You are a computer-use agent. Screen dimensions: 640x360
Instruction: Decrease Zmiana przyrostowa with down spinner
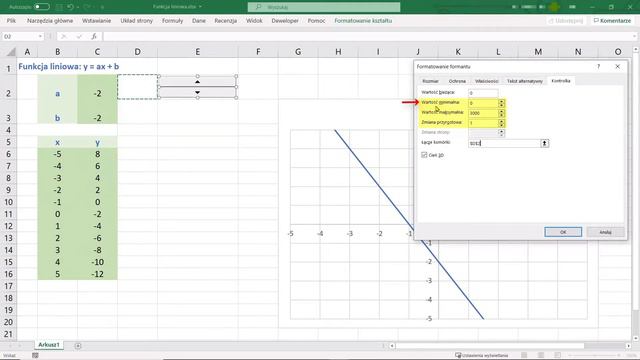coord(502,124)
